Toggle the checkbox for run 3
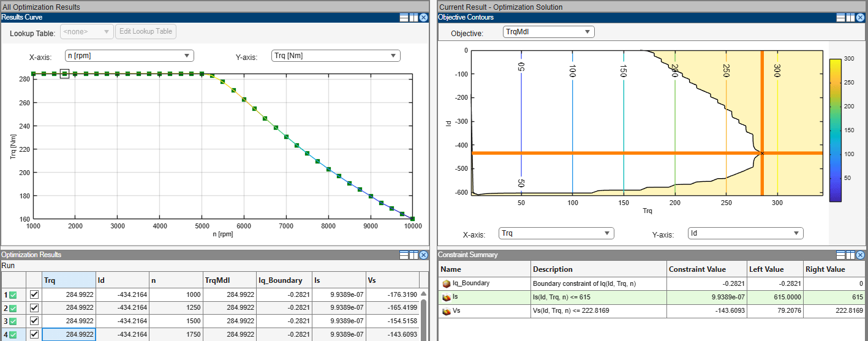The image size is (868, 341). coord(34,321)
